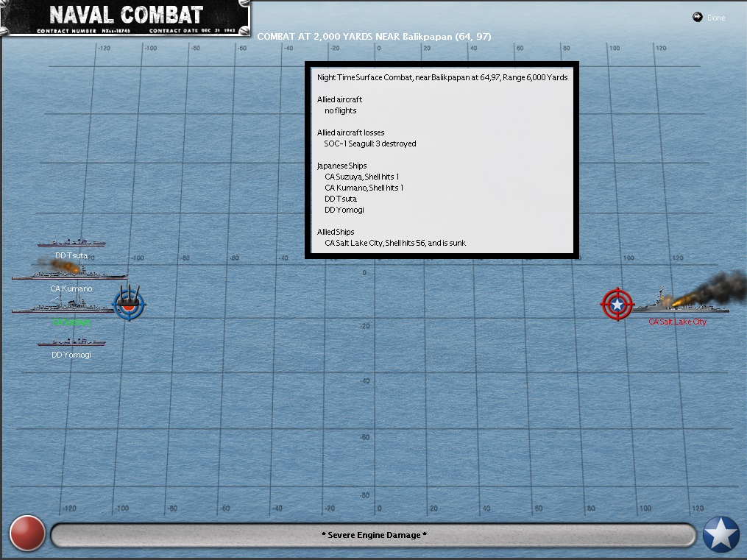Select the CA Suzuya ship silhouette
747x560 pixels.
62,305
